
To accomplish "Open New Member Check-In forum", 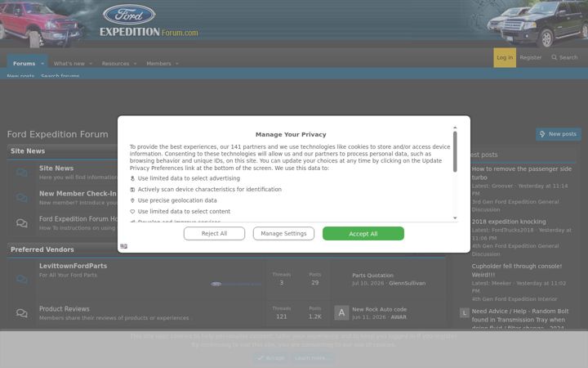I will [x=78, y=193].
